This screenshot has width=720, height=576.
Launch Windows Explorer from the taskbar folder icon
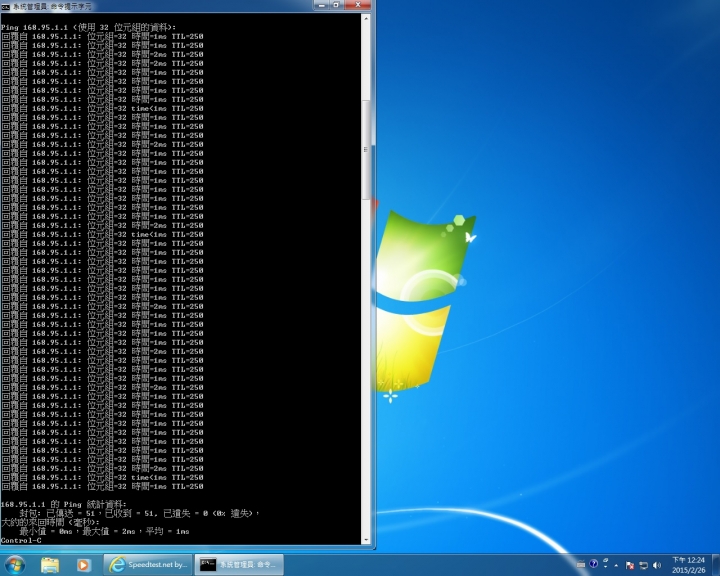[50, 565]
